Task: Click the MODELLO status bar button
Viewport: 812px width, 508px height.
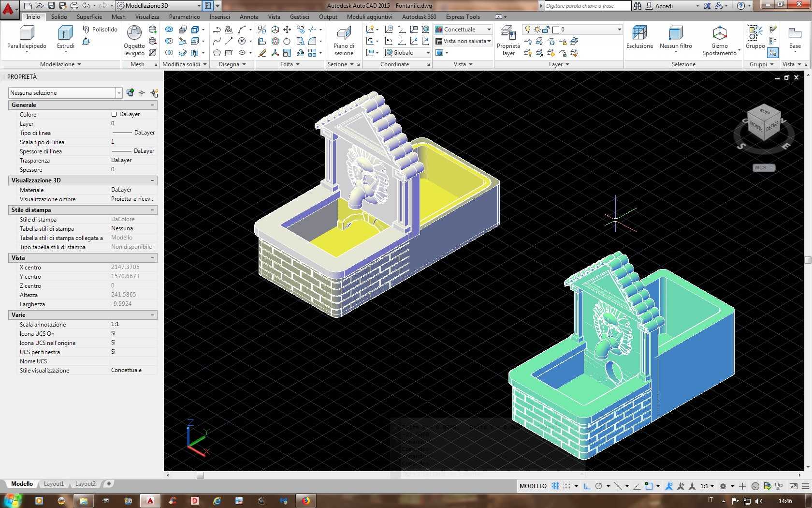Action: pyautogui.click(x=533, y=486)
